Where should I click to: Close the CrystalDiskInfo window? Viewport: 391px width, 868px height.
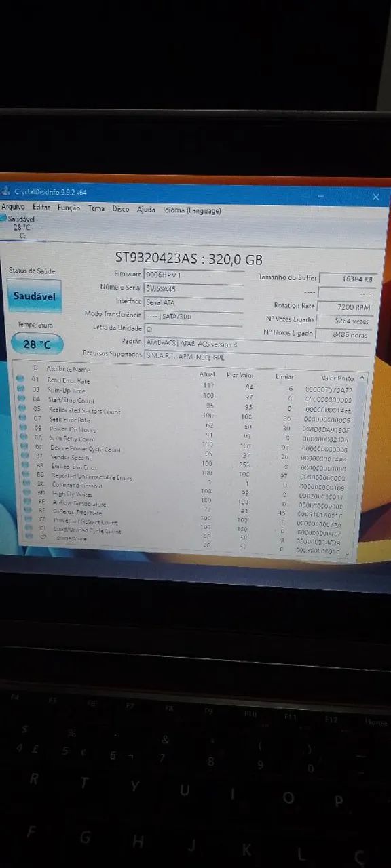point(376,197)
